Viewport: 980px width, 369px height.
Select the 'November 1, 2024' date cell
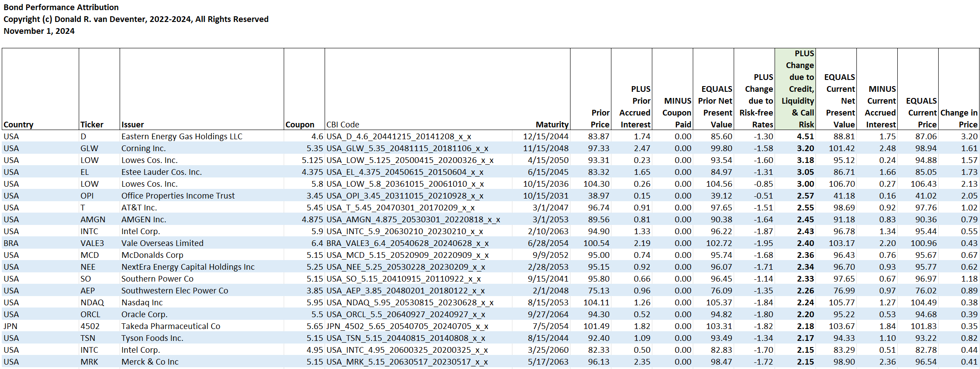39,31
